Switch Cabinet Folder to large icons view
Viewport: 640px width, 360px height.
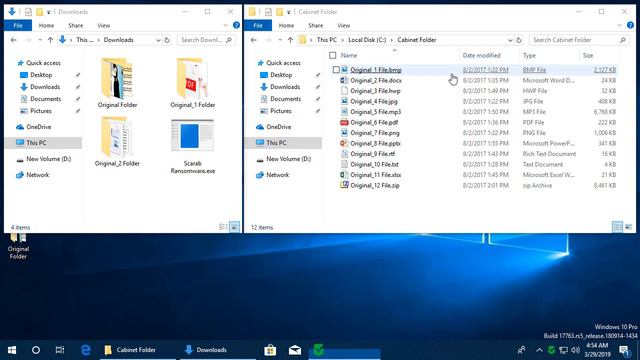click(629, 227)
